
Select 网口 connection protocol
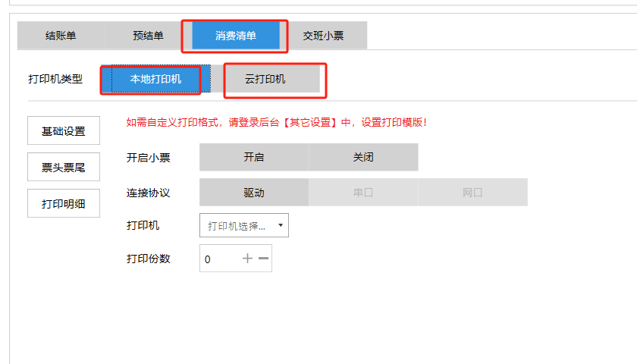[472, 193]
